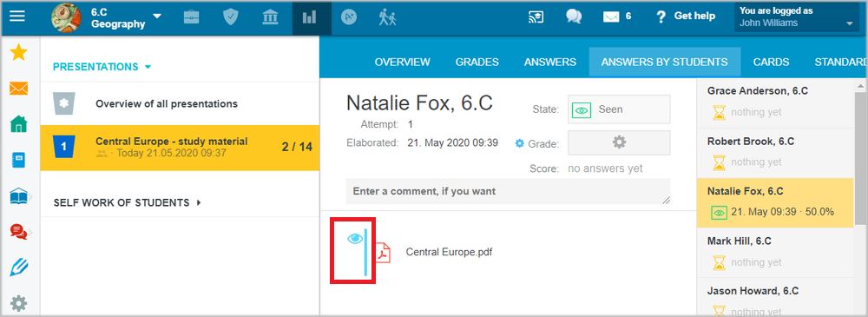Select the bar chart results icon

point(310,17)
